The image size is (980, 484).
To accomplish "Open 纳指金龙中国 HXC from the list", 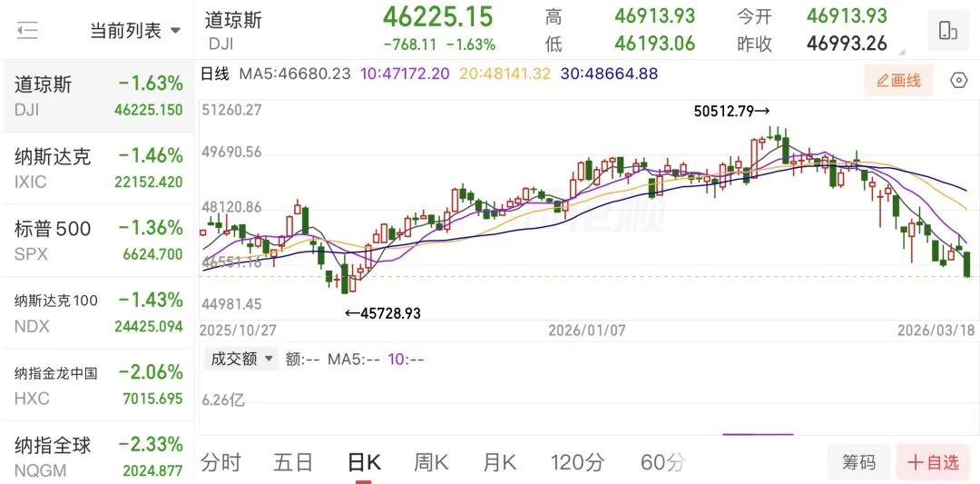I will [98, 385].
